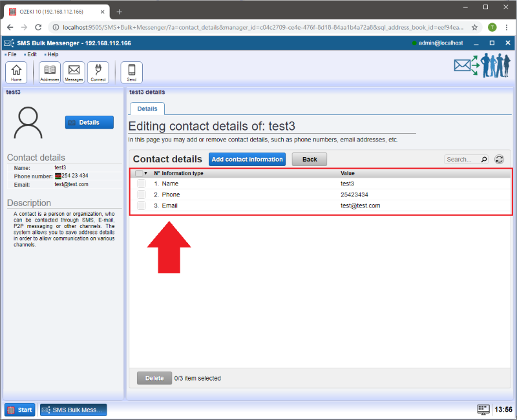Open the Help menu
The image size is (517, 420).
[52, 54]
